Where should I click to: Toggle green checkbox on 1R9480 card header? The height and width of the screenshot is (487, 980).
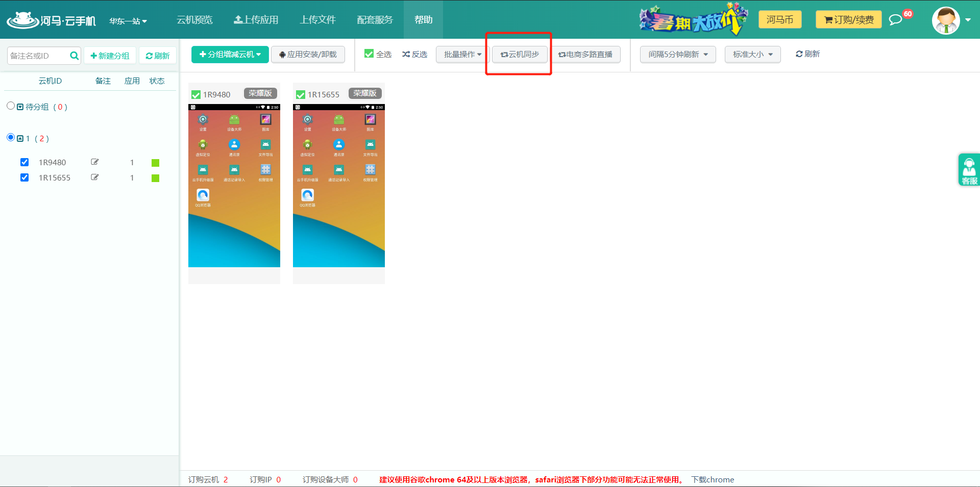[195, 95]
